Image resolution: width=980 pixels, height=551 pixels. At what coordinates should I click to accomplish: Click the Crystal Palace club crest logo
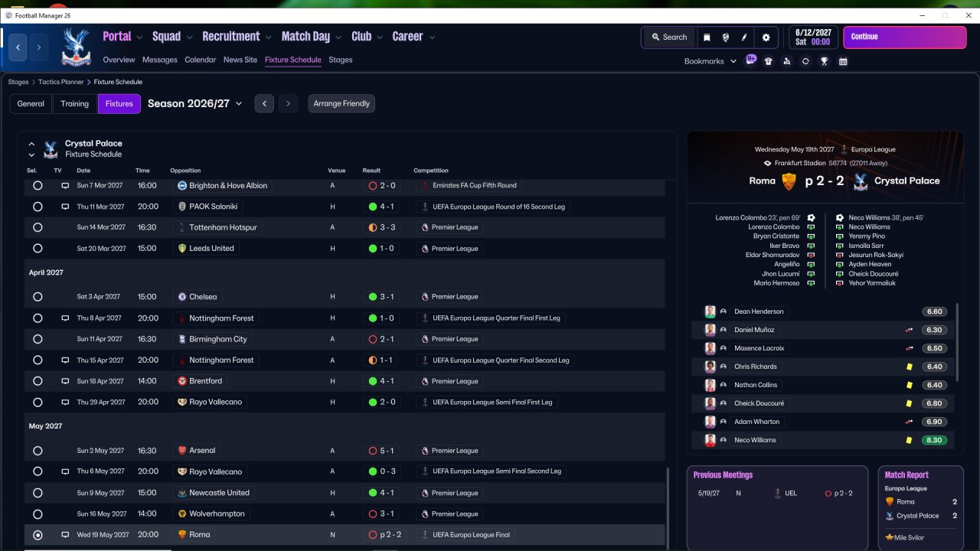(76, 47)
